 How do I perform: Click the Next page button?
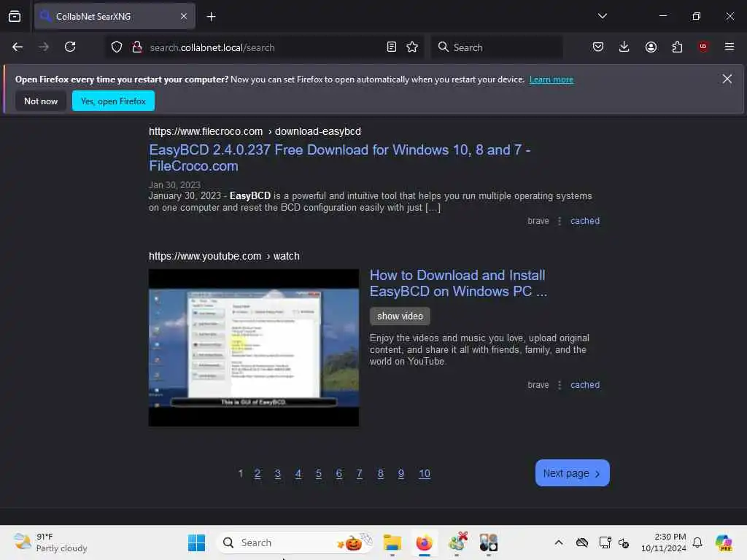coord(572,472)
